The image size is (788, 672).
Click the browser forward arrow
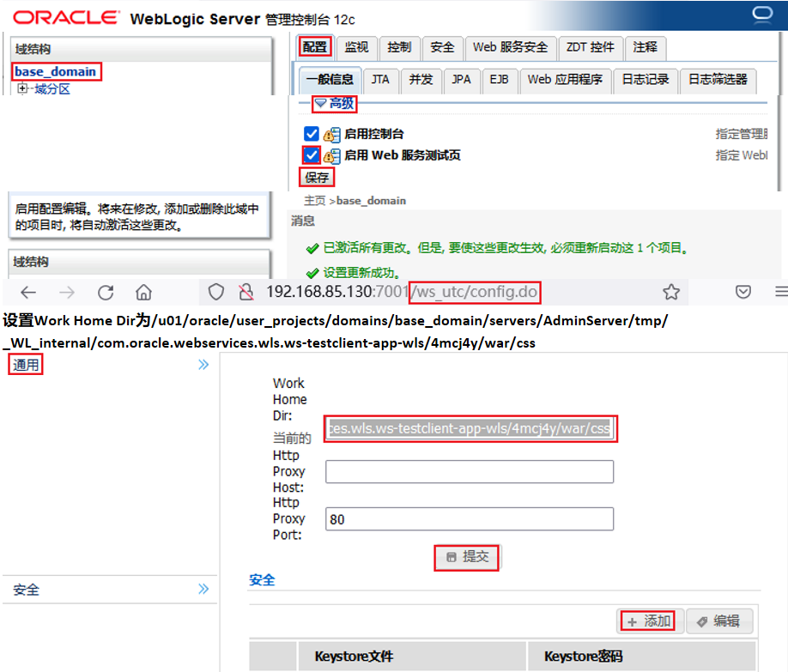(67, 292)
